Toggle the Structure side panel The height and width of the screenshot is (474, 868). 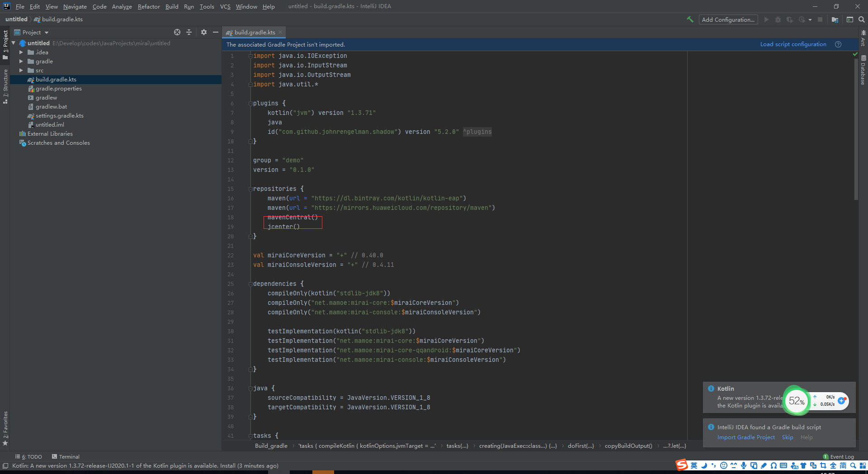(x=5, y=86)
